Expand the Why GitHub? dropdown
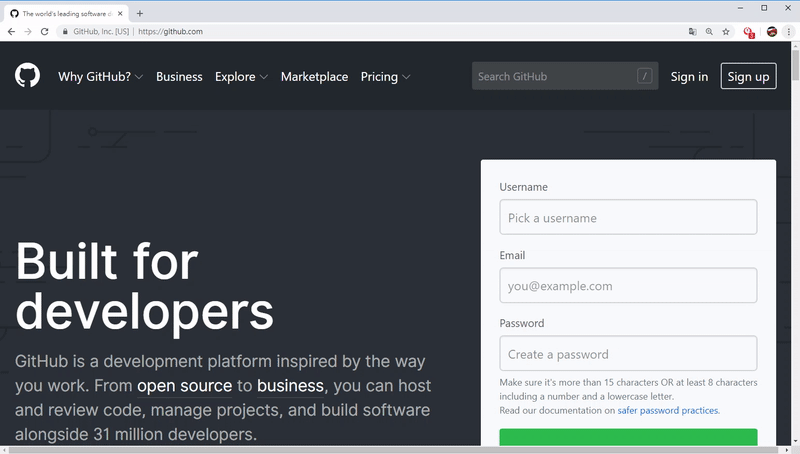 101,77
